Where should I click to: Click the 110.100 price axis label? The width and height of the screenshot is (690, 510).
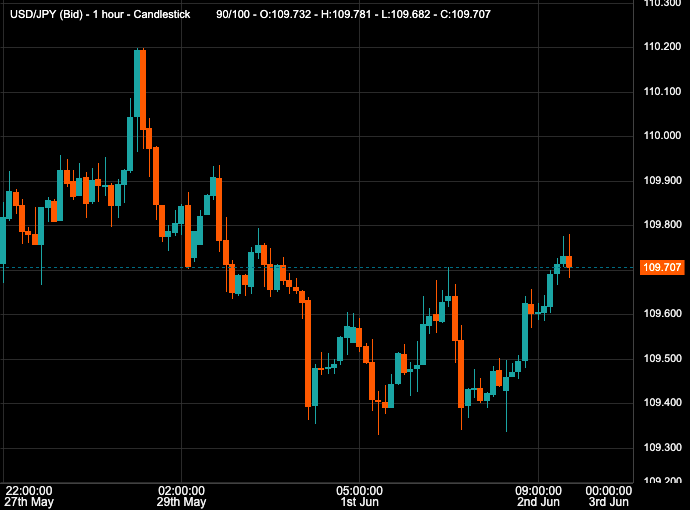(x=662, y=92)
